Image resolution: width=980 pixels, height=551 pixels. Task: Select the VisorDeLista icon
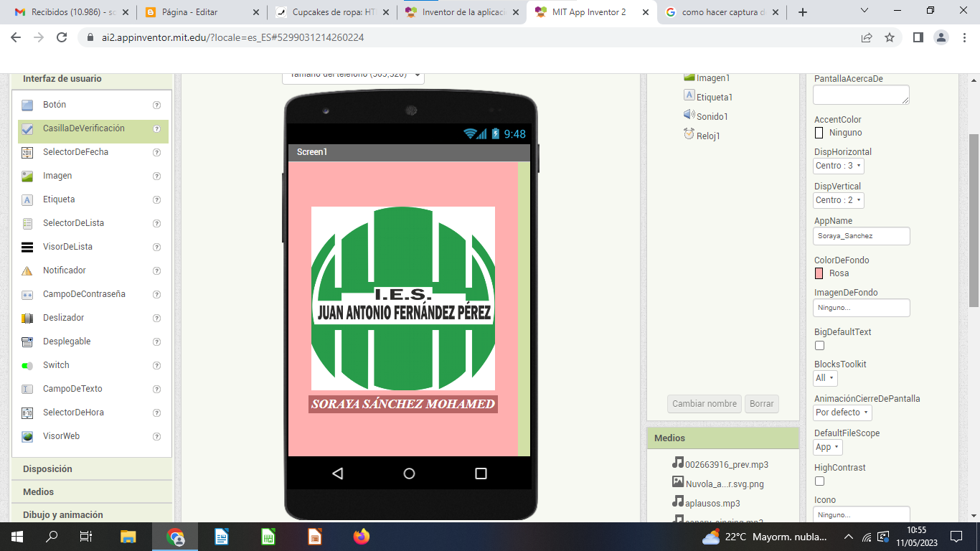click(27, 247)
